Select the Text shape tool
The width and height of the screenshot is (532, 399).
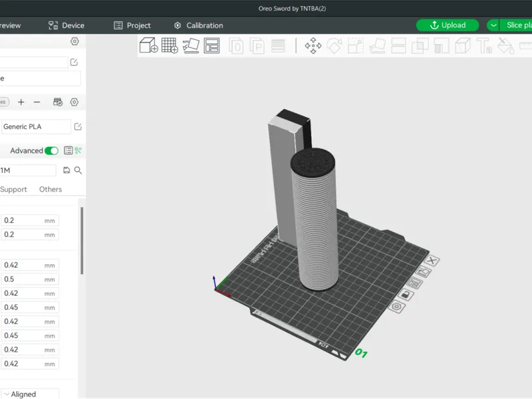pos(484,46)
